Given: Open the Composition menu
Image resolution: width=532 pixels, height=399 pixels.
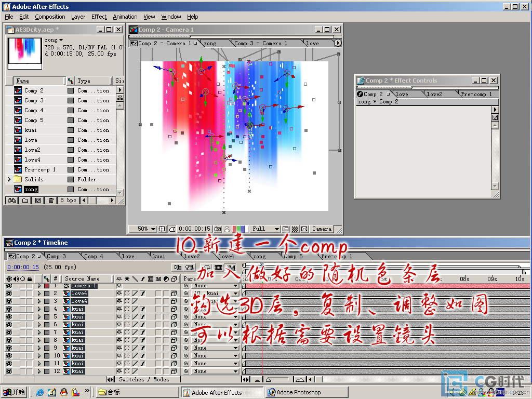Looking at the screenshot, I should (50, 17).
